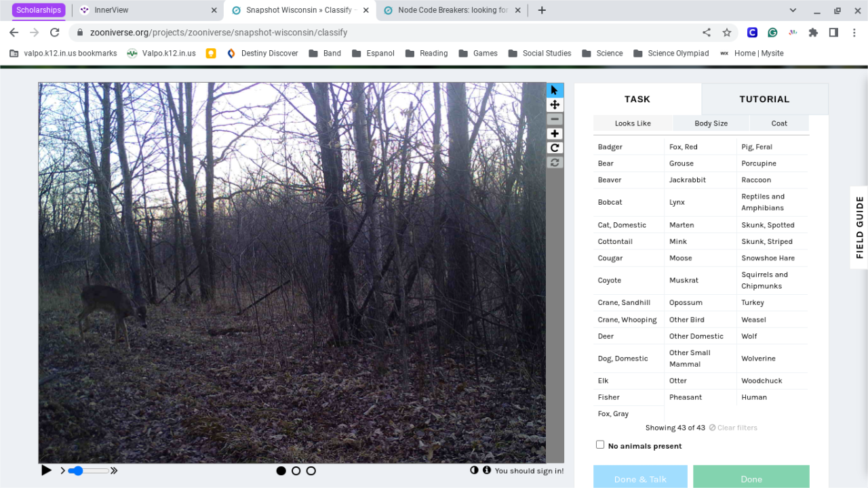This screenshot has height=488, width=868.
Task: Go back to previous page
Action: [14, 33]
